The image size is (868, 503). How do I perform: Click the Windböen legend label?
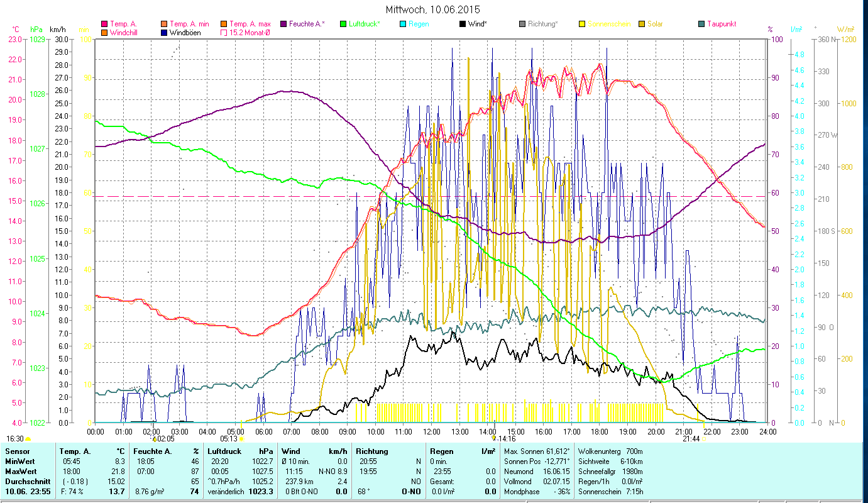pos(185,32)
